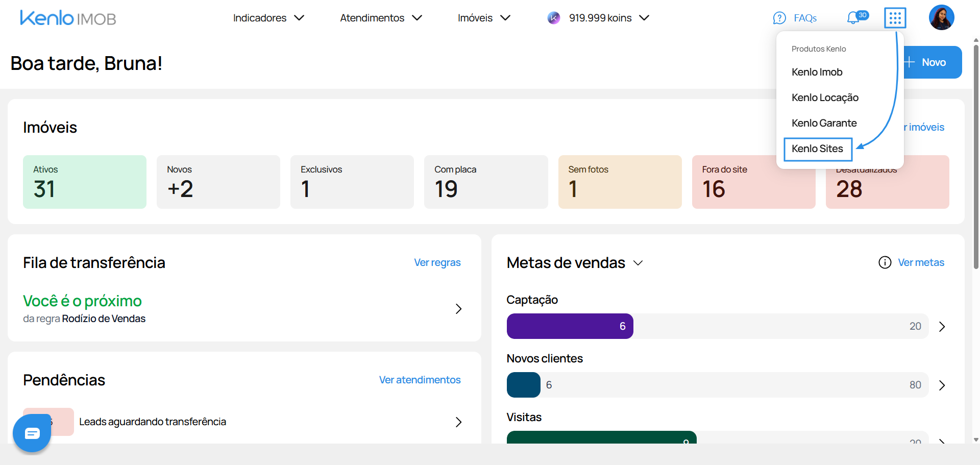
Task: Open notifications bell with 30 badge
Action: 857,17
